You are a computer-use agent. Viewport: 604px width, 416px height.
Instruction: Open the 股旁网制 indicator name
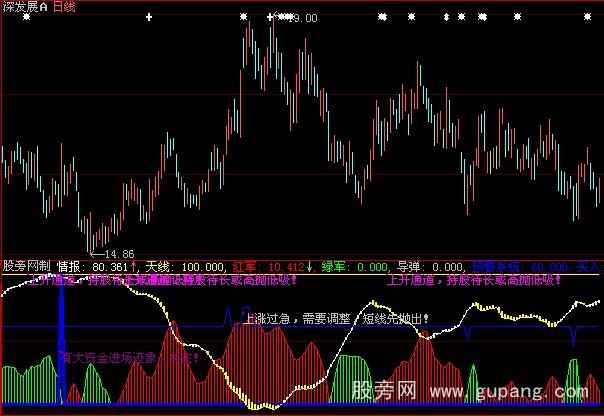26,268
